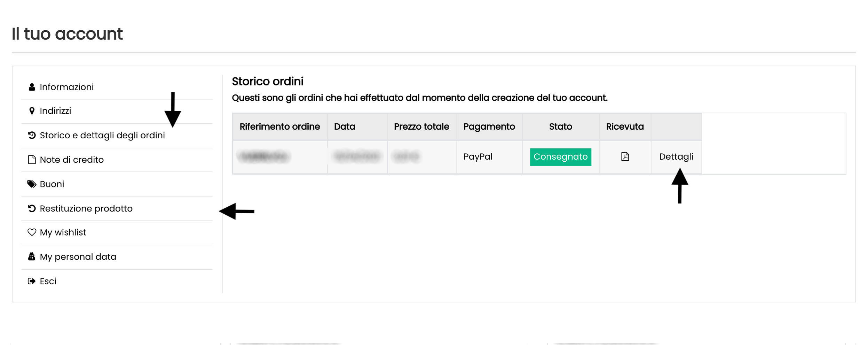
Task: Click the PayPal payment cell
Action: click(x=478, y=157)
